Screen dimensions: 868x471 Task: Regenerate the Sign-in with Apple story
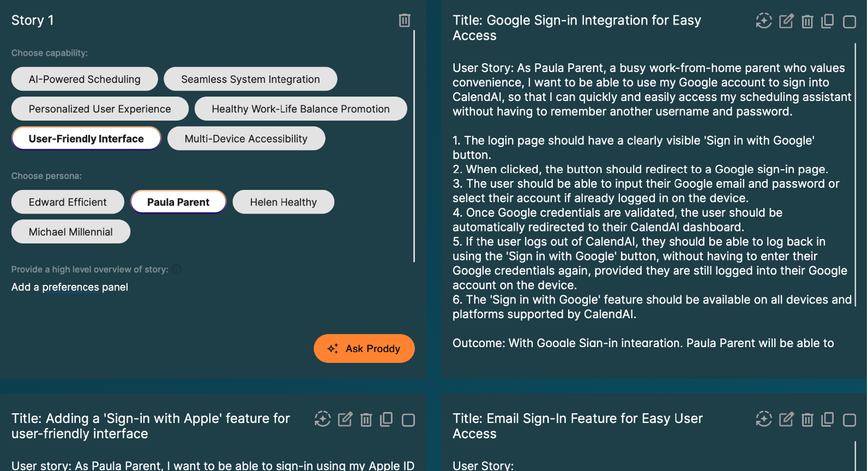point(323,419)
